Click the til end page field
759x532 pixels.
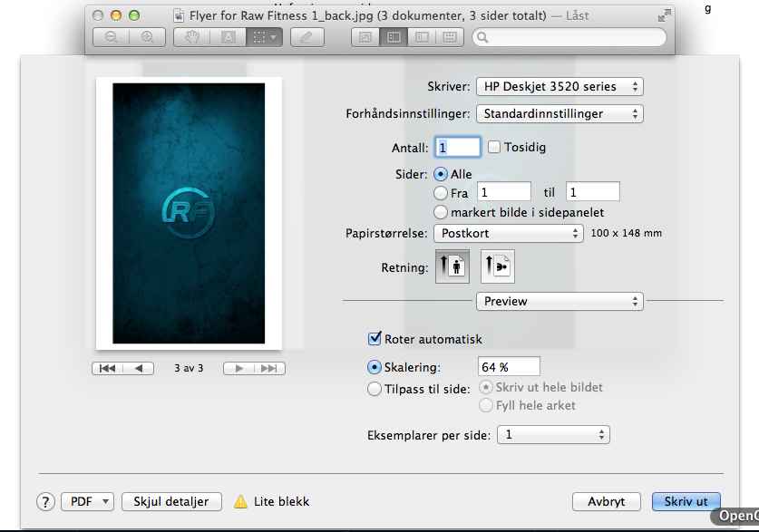coord(592,192)
